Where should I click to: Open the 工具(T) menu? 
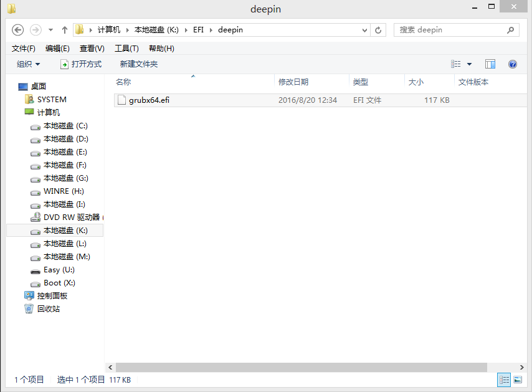(x=126, y=49)
